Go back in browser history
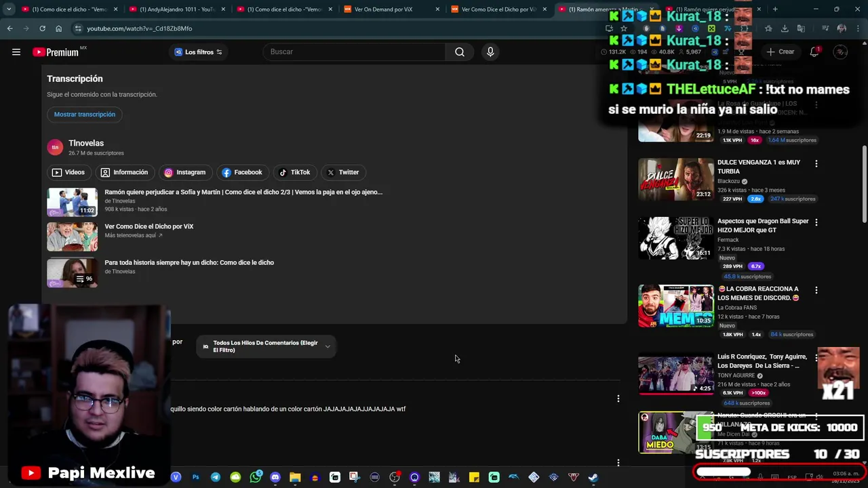 tap(9, 28)
